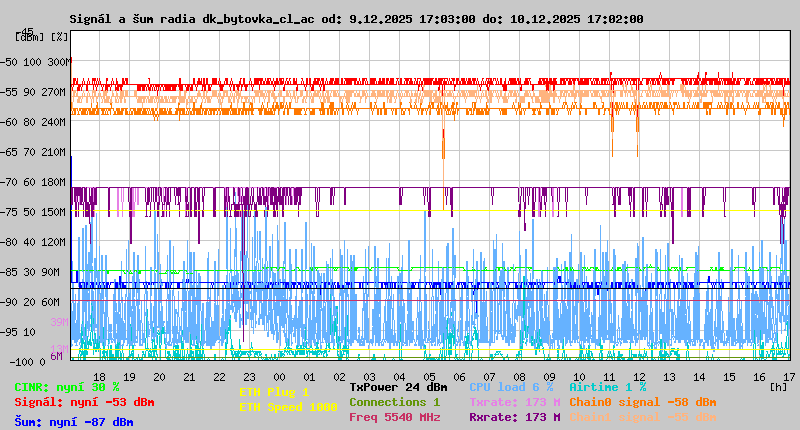Click the '-55 90 270M' y-axis label

coord(33,92)
